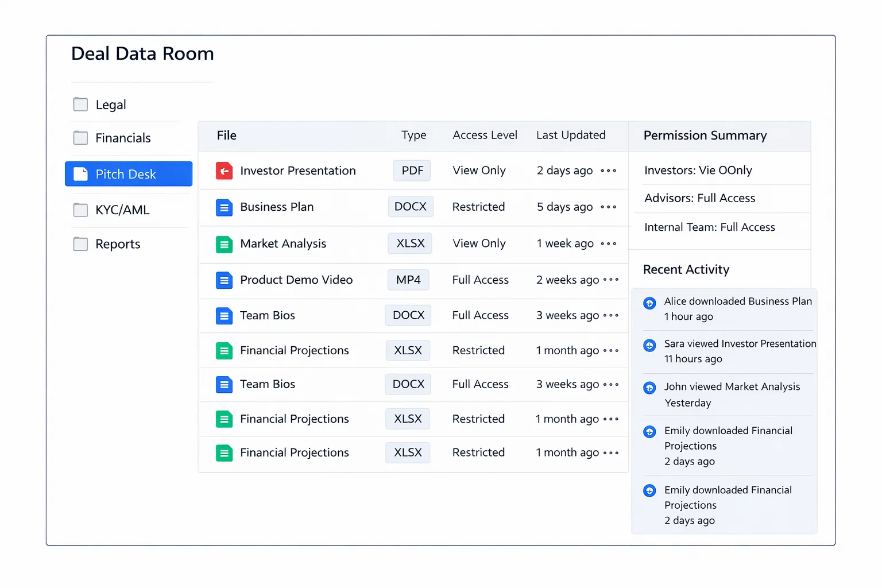
Task: Switch to the Pitch Desk folder
Action: pos(128,174)
